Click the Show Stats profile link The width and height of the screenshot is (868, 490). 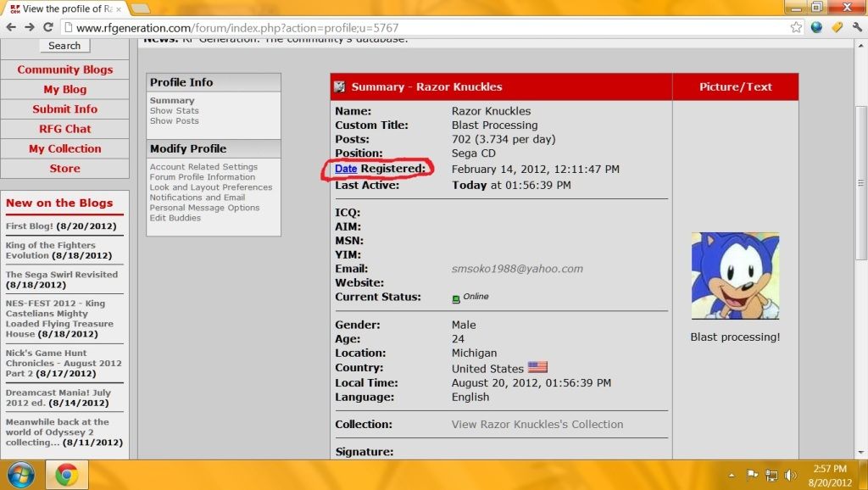(x=174, y=111)
